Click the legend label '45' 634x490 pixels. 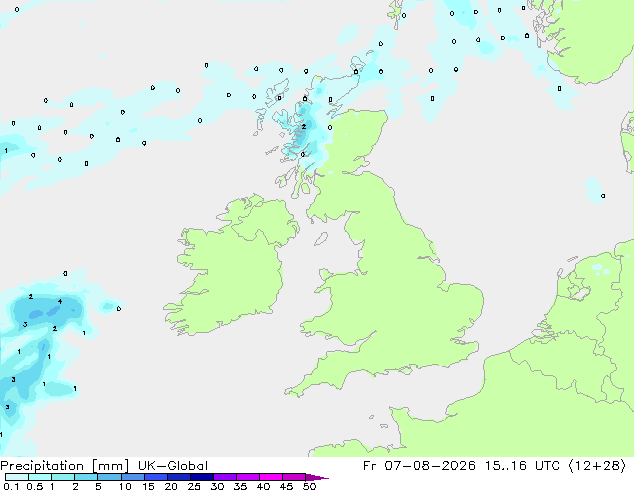coord(286,486)
